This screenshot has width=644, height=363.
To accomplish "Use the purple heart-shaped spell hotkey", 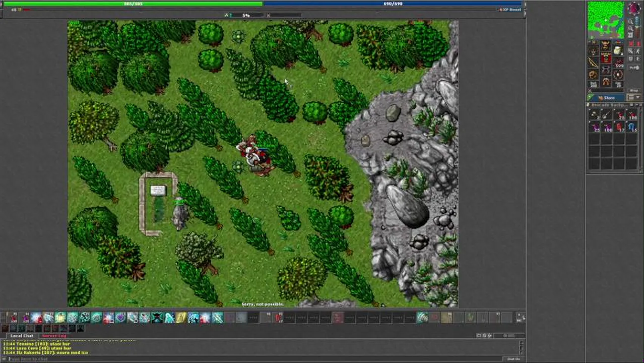I will pyautogui.click(x=120, y=317).
